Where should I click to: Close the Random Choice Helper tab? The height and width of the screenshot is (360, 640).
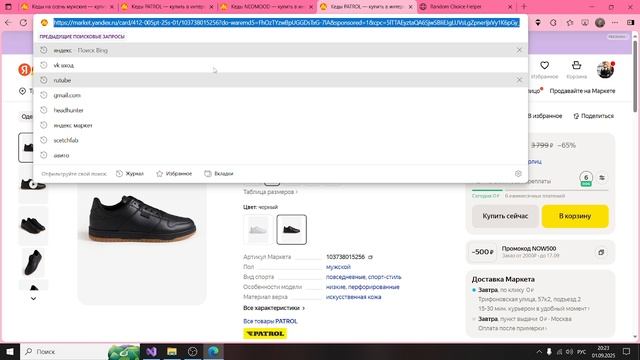click(x=510, y=7)
